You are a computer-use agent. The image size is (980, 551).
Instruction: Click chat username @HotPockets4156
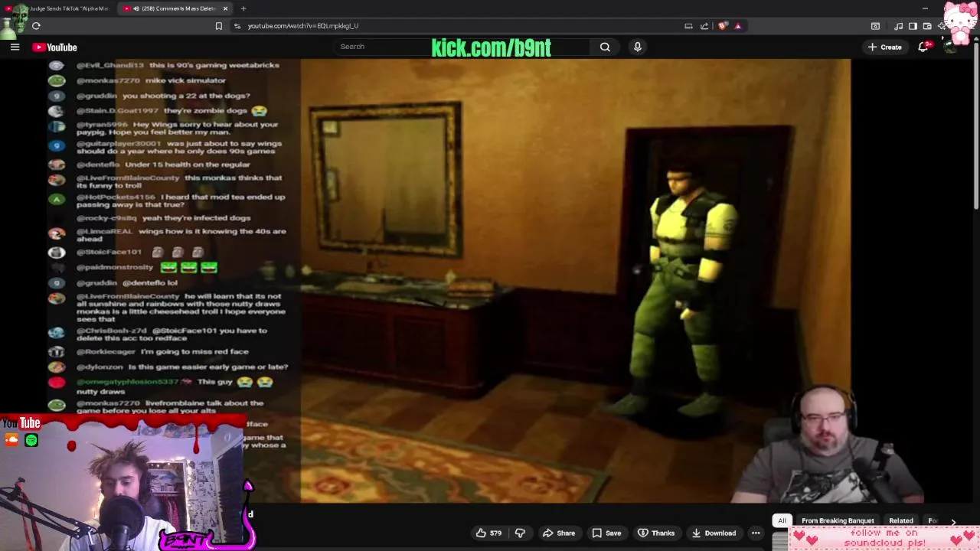[116, 197]
